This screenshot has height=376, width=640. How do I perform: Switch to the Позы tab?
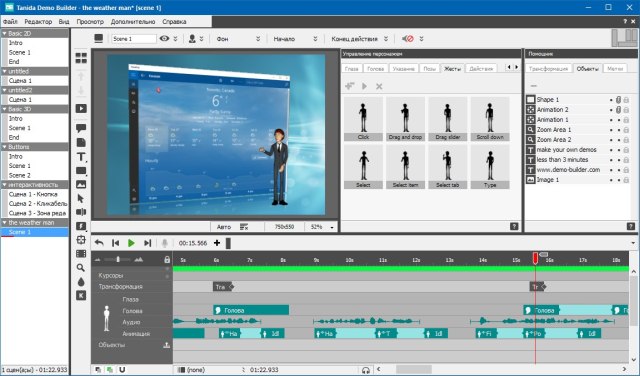429,69
